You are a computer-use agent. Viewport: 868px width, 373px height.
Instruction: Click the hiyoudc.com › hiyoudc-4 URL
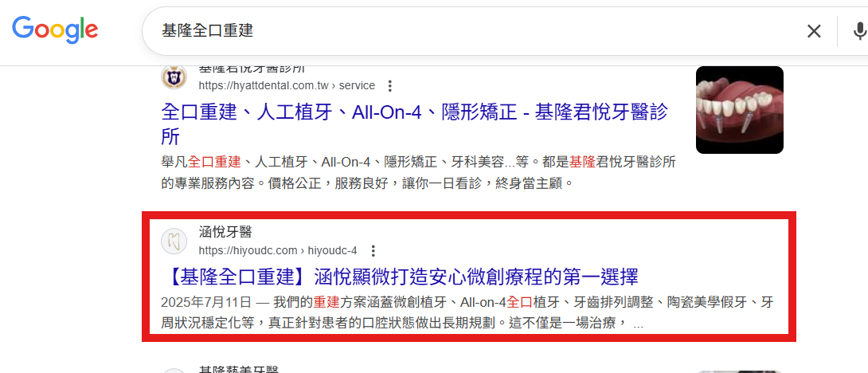pyautogui.click(x=277, y=249)
